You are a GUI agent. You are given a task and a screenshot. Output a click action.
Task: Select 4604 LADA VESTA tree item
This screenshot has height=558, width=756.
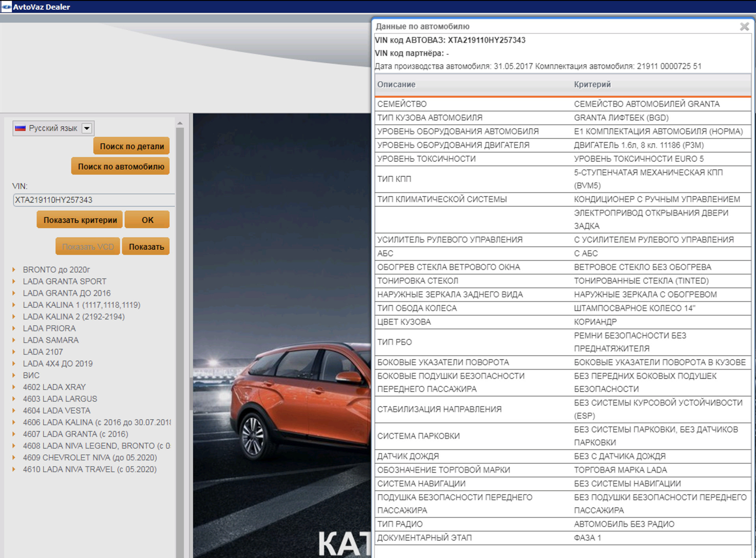(x=57, y=411)
